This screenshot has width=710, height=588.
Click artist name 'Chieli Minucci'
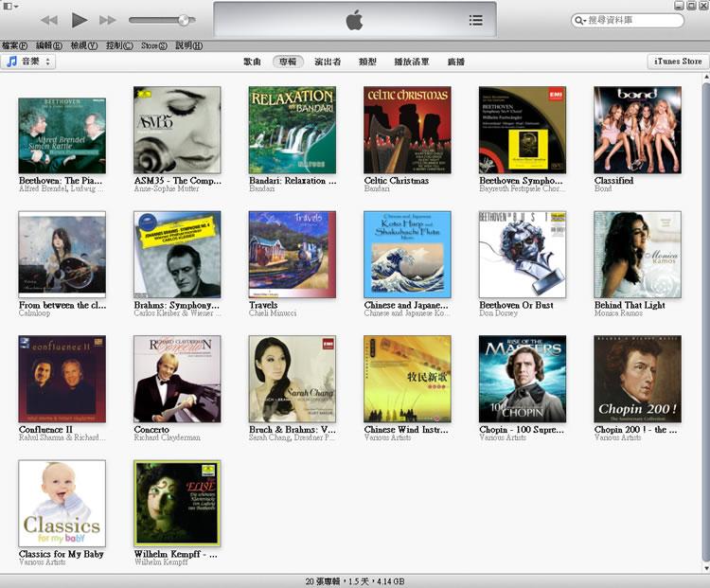pos(273,313)
